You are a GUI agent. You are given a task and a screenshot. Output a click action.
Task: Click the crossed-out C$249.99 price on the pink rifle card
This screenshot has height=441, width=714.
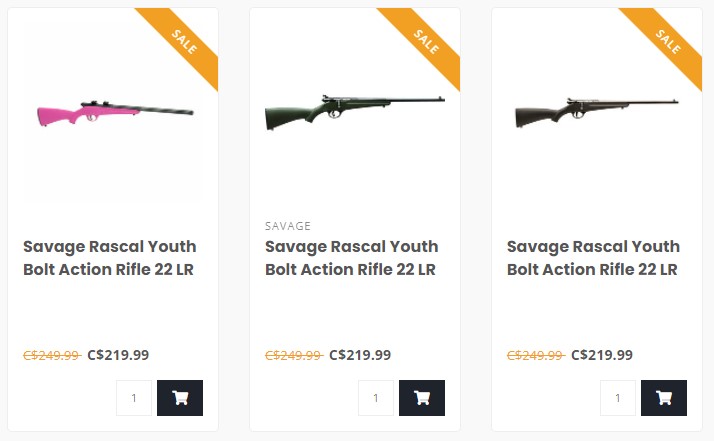[x=52, y=355]
